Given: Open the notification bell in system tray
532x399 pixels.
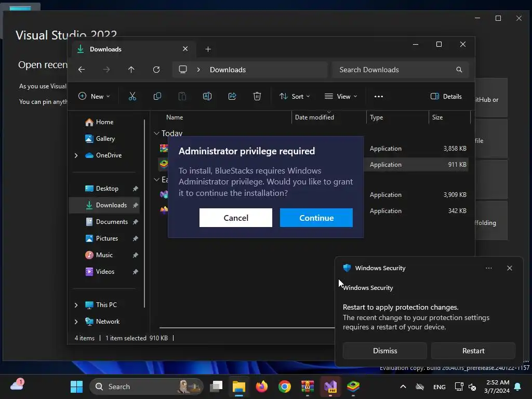Looking at the screenshot, I should coord(518,387).
